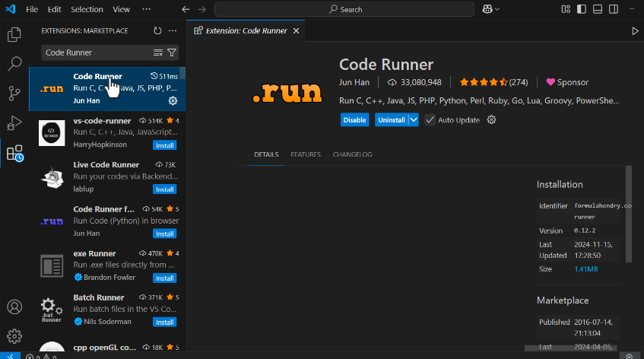Click the manage gear on Code Runner list item
Viewport: 644px width, 359px height.
click(x=173, y=100)
